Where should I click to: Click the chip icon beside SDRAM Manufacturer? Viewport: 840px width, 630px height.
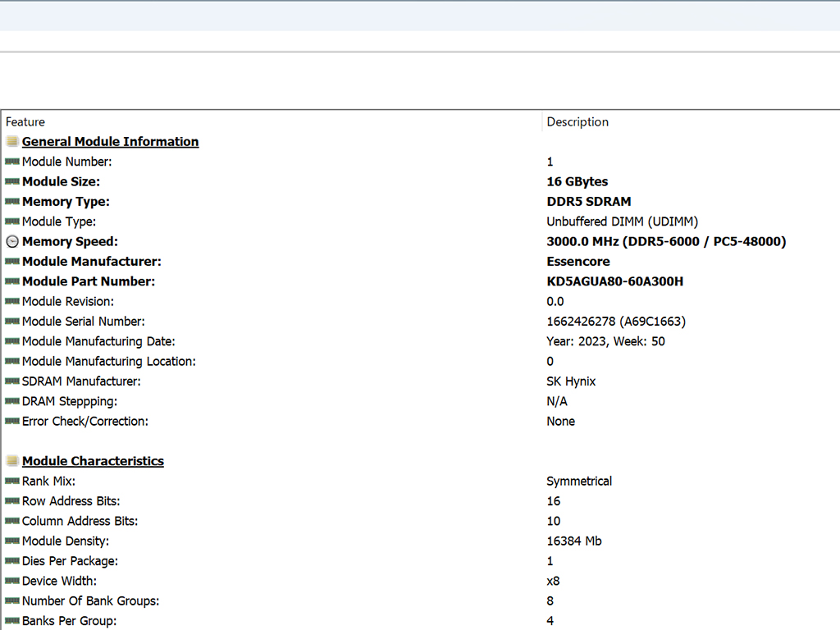(x=11, y=381)
